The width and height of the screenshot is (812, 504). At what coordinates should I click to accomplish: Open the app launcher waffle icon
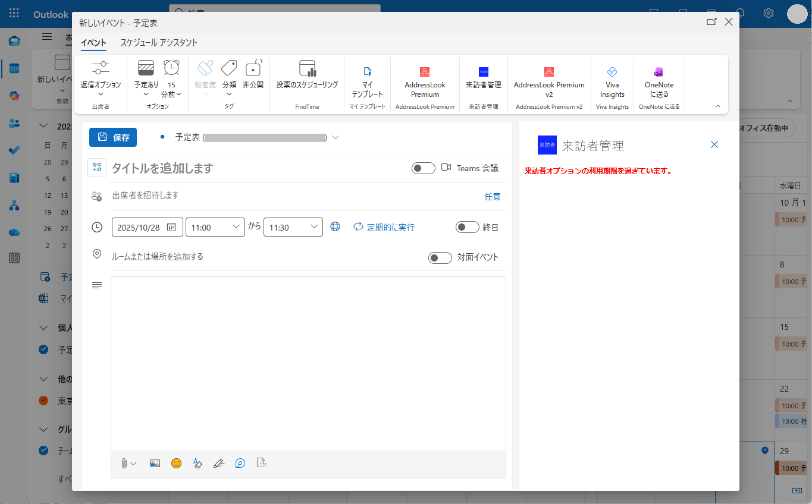click(14, 13)
